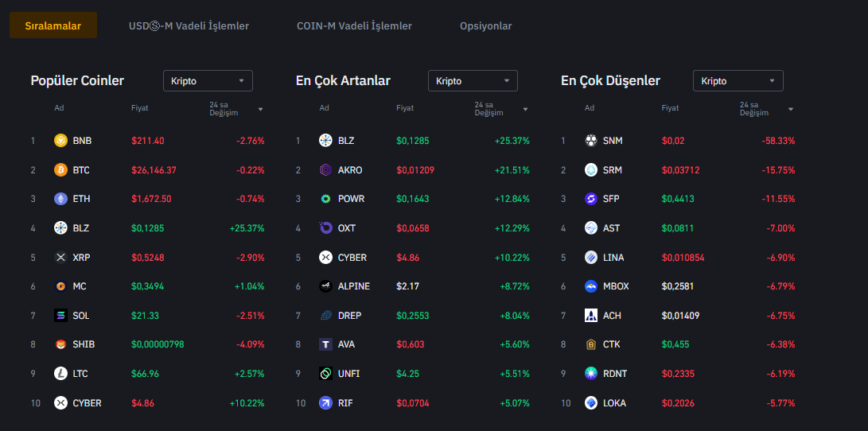The width and height of the screenshot is (868, 431).
Task: Open Kripto dropdown under Popüler Coinler
Action: click(208, 81)
